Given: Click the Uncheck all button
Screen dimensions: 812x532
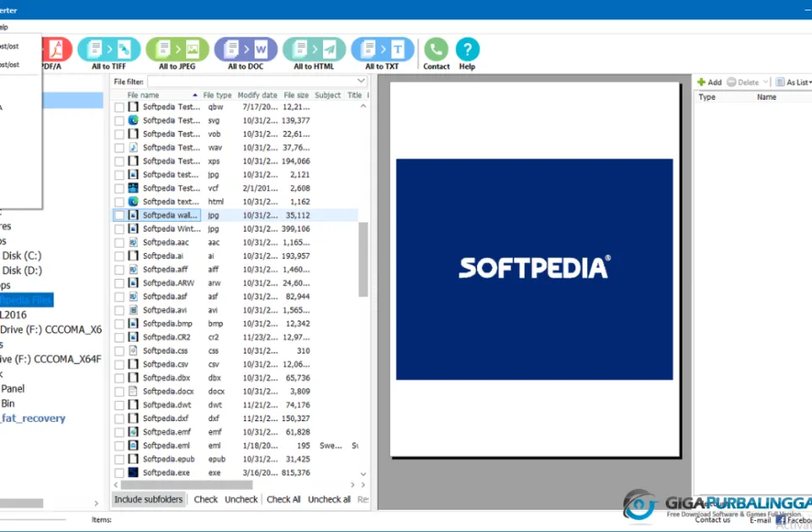Looking at the screenshot, I should point(329,499).
